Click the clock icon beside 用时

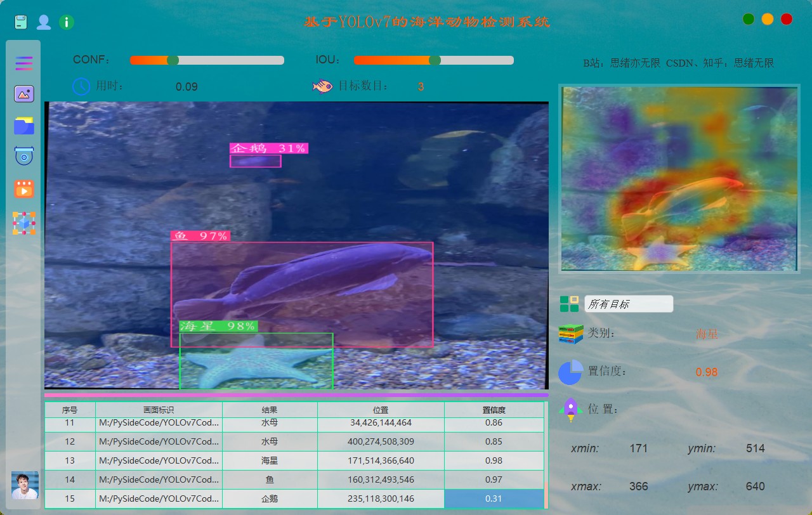pyautogui.click(x=81, y=86)
